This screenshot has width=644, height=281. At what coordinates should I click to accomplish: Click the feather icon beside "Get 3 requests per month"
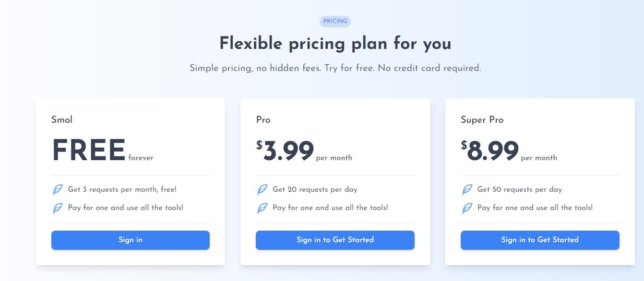tap(58, 190)
